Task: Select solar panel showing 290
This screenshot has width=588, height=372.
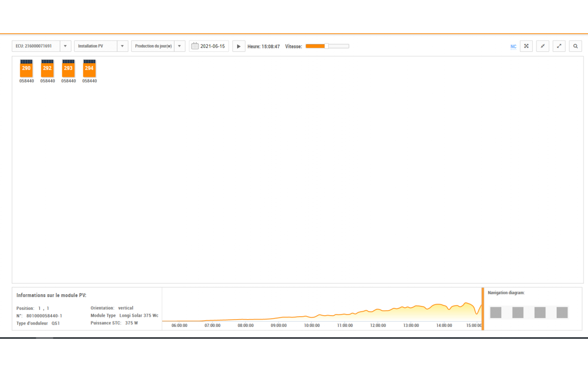Action: point(26,68)
